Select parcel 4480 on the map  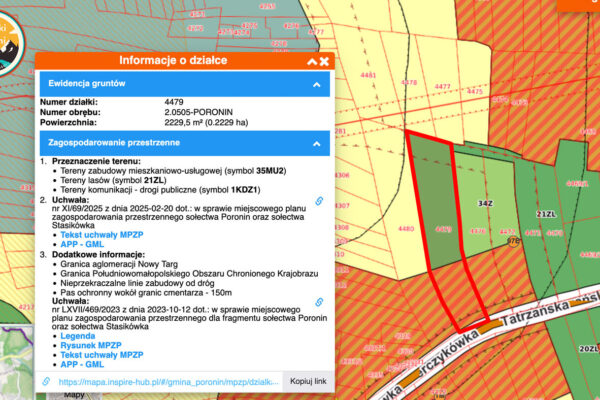(x=406, y=229)
